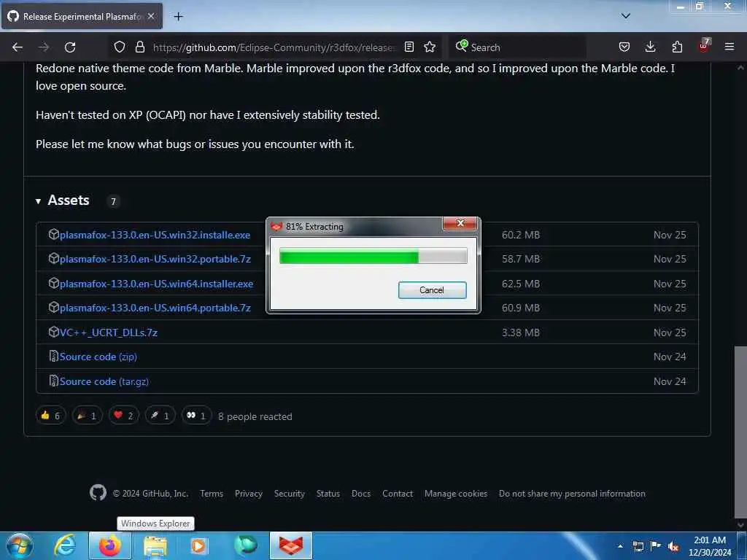747x560 pixels.
Task: Download plasmafox win64 portable 7z
Action: coord(155,308)
